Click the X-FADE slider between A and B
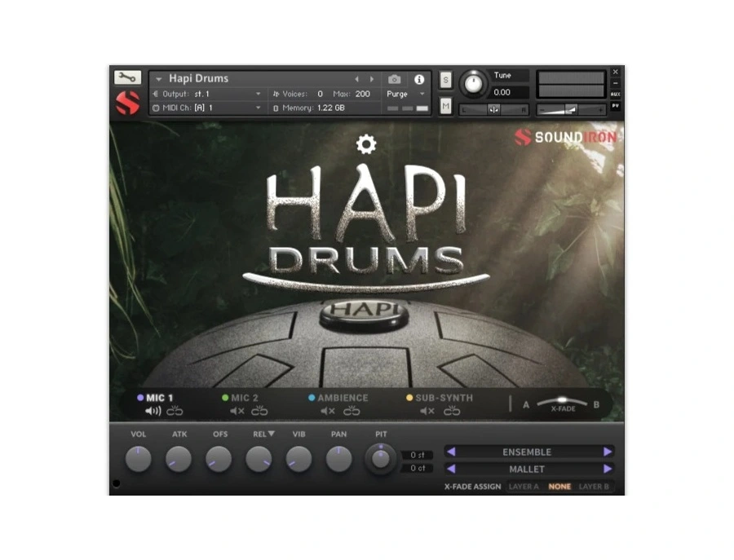This screenshot has width=734, height=560. pos(562,402)
